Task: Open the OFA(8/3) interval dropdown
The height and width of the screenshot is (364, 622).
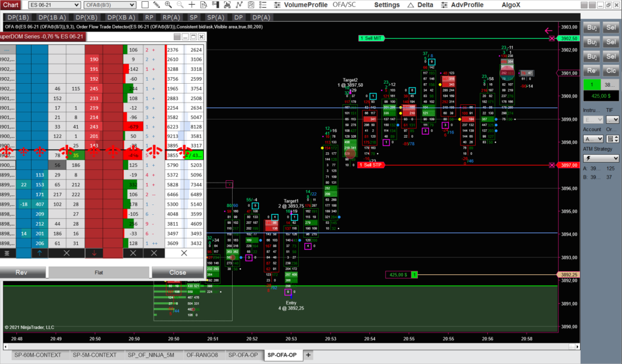Action: tap(110, 5)
